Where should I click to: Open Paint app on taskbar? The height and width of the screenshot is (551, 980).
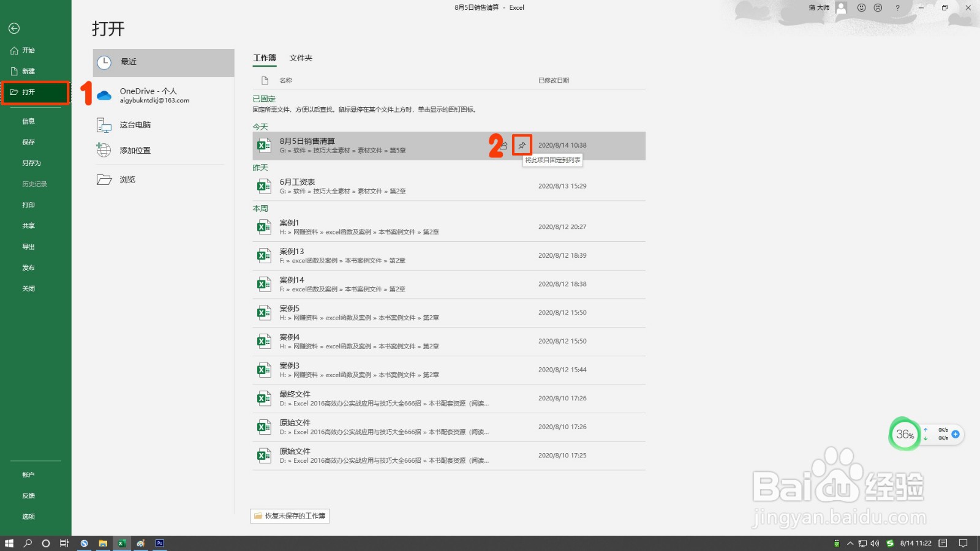[141, 543]
